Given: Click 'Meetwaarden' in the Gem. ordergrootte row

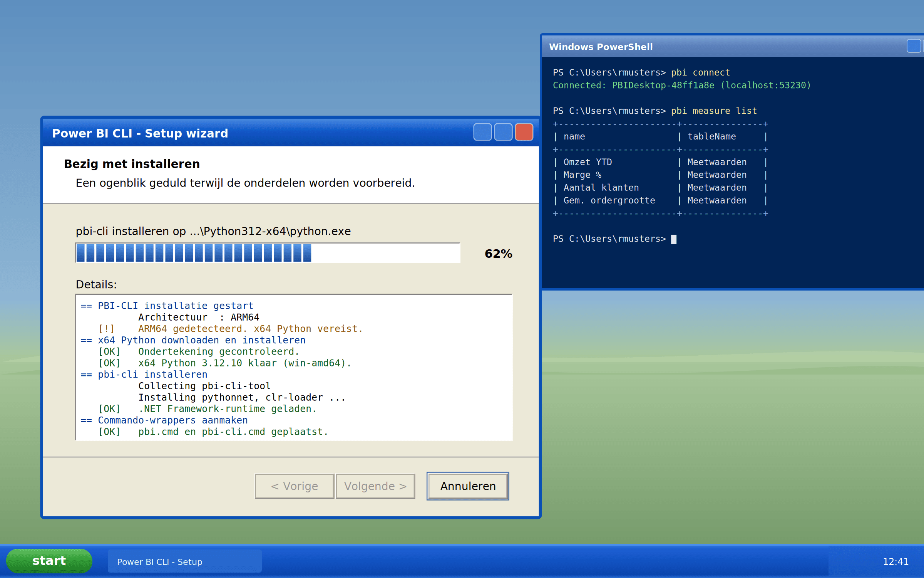Looking at the screenshot, I should pos(717,200).
